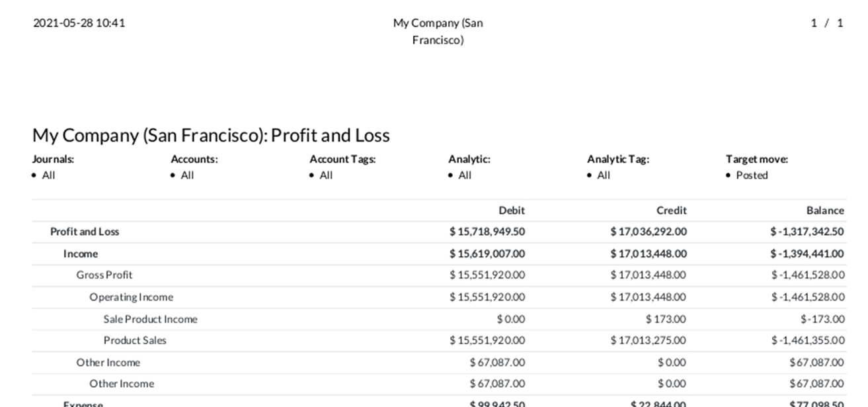This screenshot has width=868, height=407.
Task: Click the Profit and Loss balance $-1,317,342.50
Action: 807,232
